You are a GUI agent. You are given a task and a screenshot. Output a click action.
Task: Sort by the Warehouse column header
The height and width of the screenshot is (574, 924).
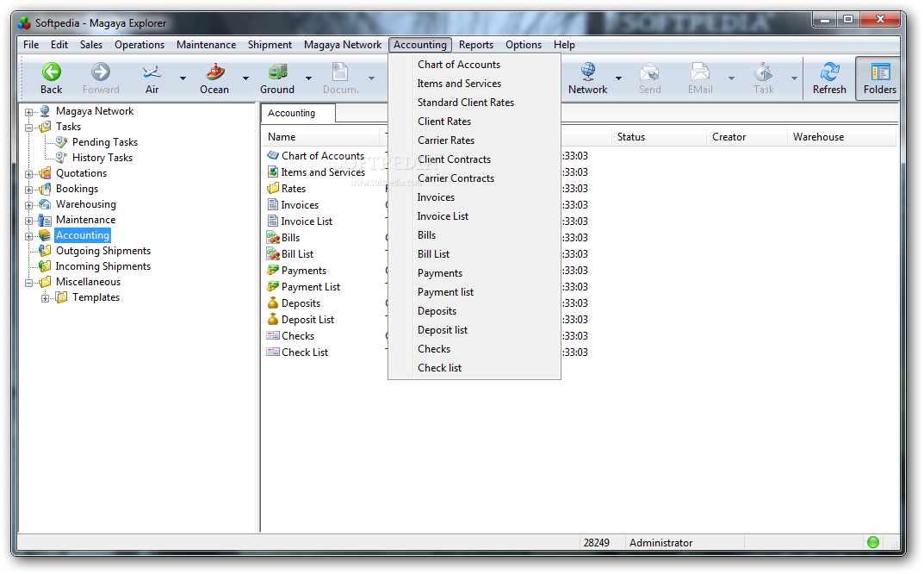[841, 137]
